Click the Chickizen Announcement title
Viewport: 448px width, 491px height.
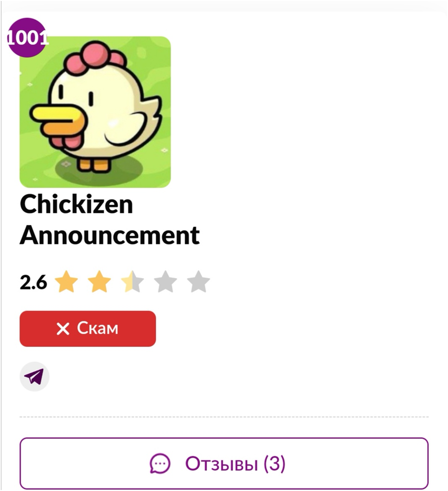(x=109, y=220)
